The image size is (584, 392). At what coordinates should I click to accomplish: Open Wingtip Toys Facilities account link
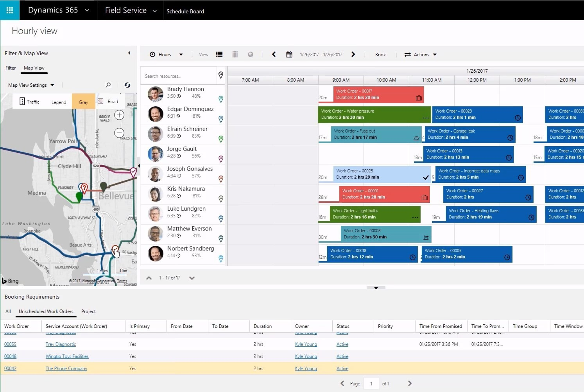coord(67,356)
